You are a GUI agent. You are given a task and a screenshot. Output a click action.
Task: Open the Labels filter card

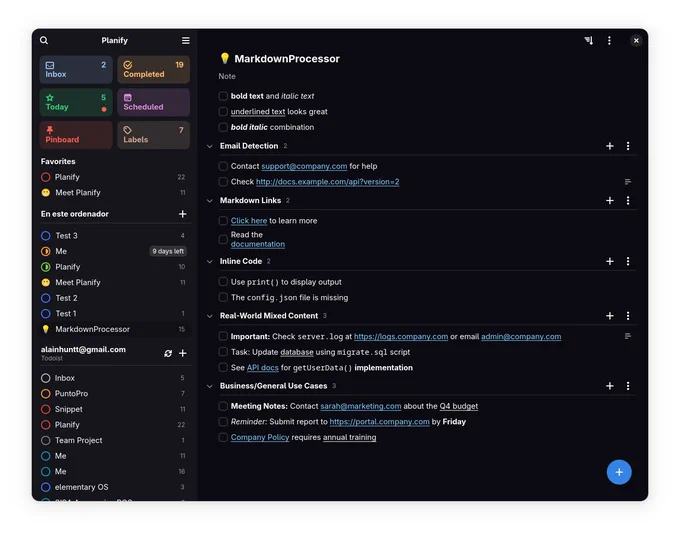154,135
